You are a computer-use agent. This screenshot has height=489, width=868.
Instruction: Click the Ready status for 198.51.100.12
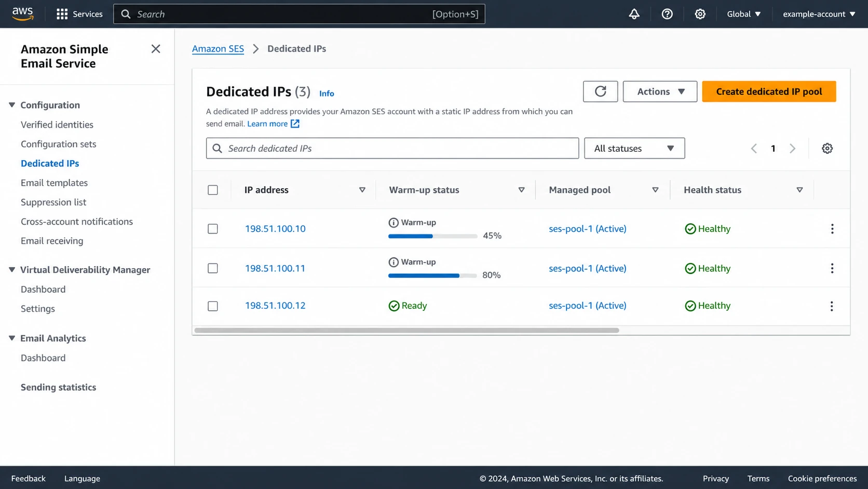click(408, 306)
